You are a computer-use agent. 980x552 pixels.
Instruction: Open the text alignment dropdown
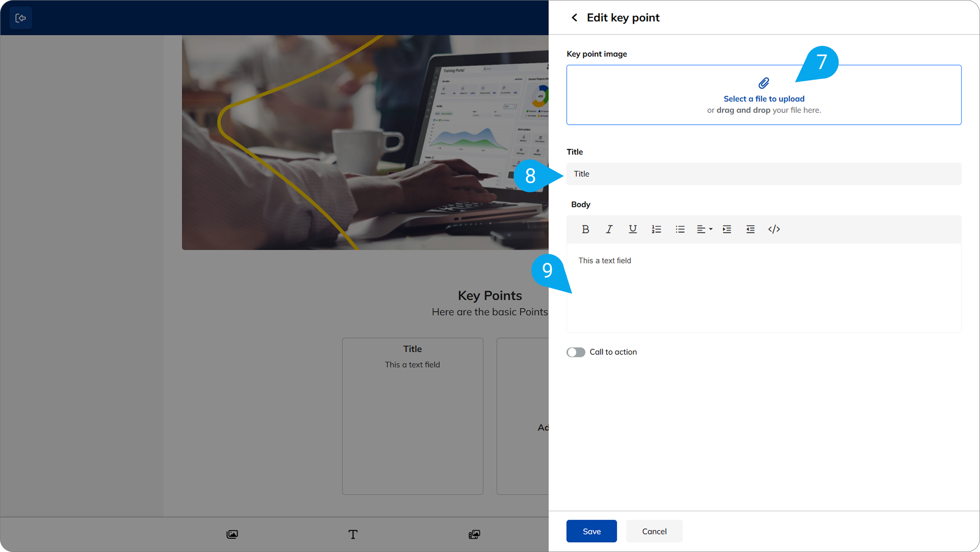coord(704,229)
